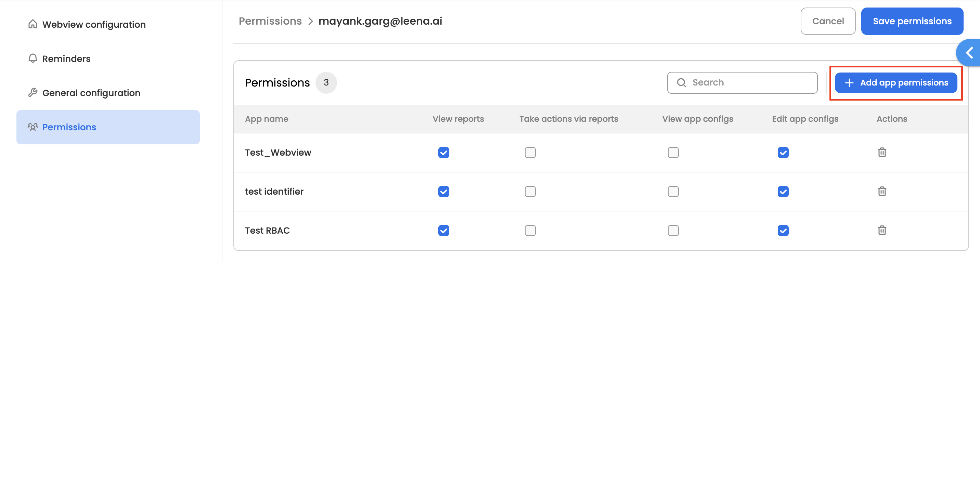Navigate back via Permissions breadcrumb link
This screenshot has height=496, width=980.
click(270, 21)
